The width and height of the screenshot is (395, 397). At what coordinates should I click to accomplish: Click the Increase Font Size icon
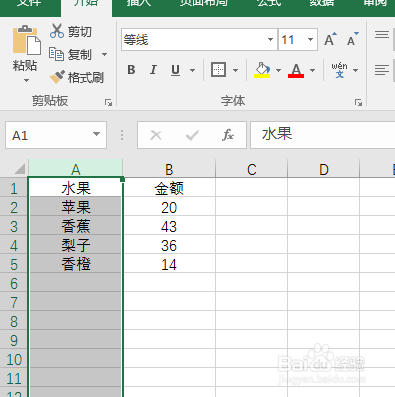click(330, 39)
